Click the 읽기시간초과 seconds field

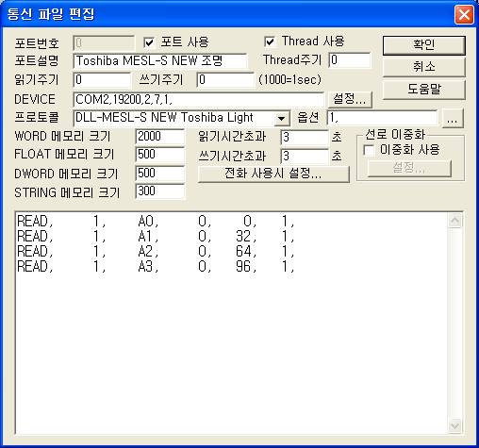(x=305, y=137)
